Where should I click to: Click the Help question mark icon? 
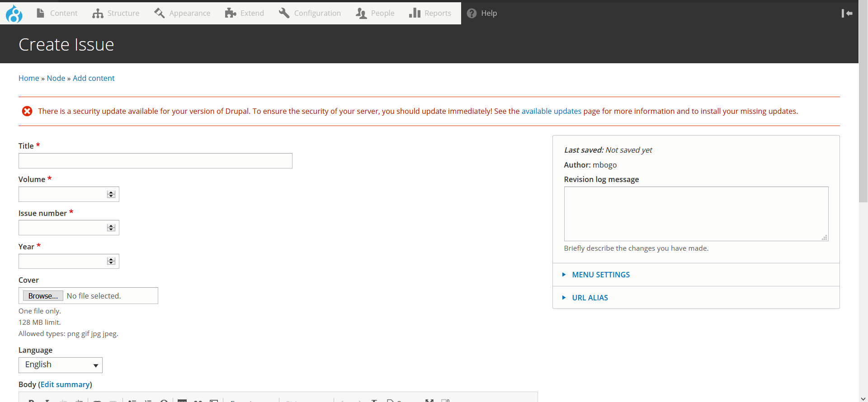[472, 13]
